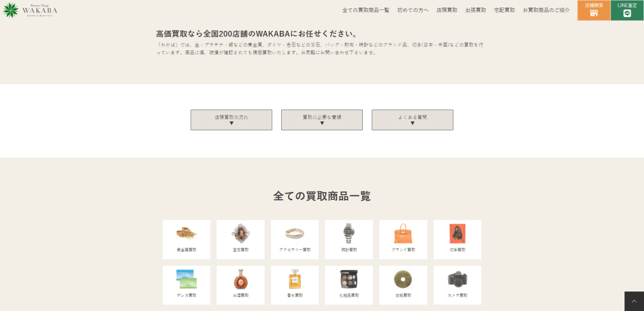Open the 古銭買取 old coin tile
The height and width of the screenshot is (311, 644).
[x=402, y=285]
